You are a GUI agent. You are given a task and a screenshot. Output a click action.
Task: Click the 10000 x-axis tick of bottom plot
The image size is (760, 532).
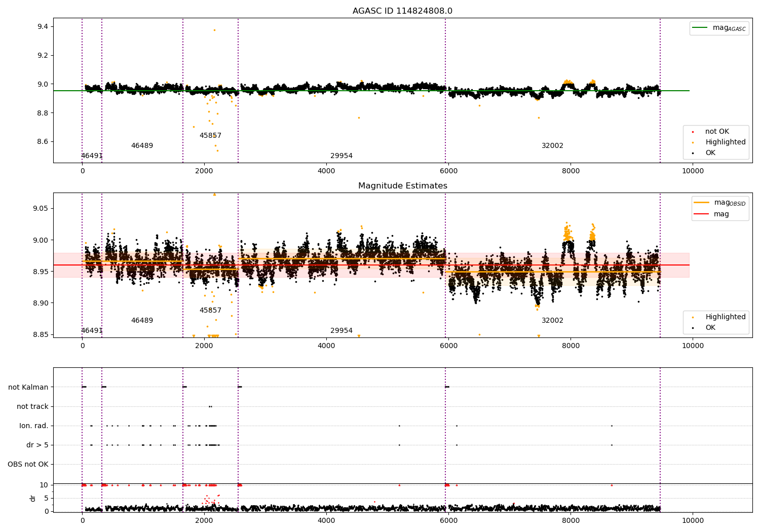coord(693,520)
